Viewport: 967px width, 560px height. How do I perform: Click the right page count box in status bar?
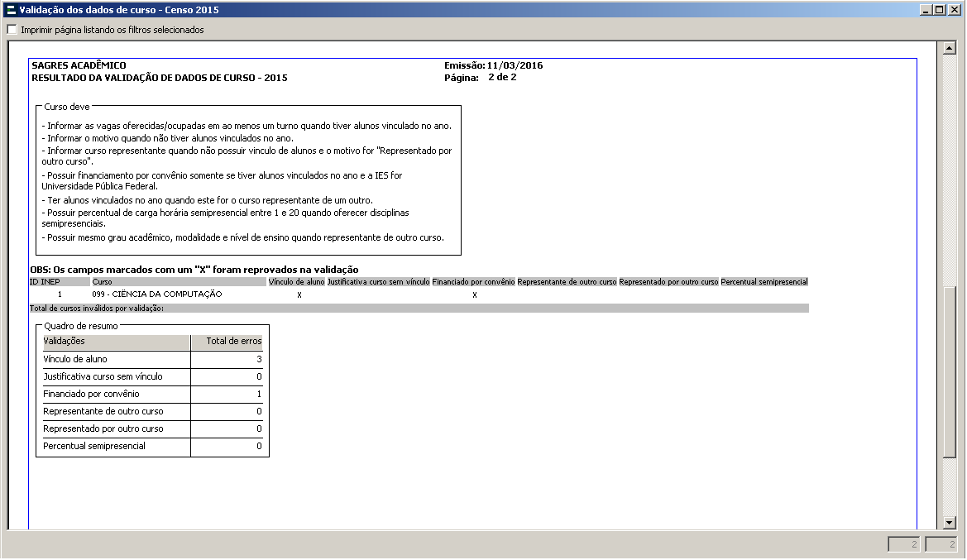coord(941,544)
